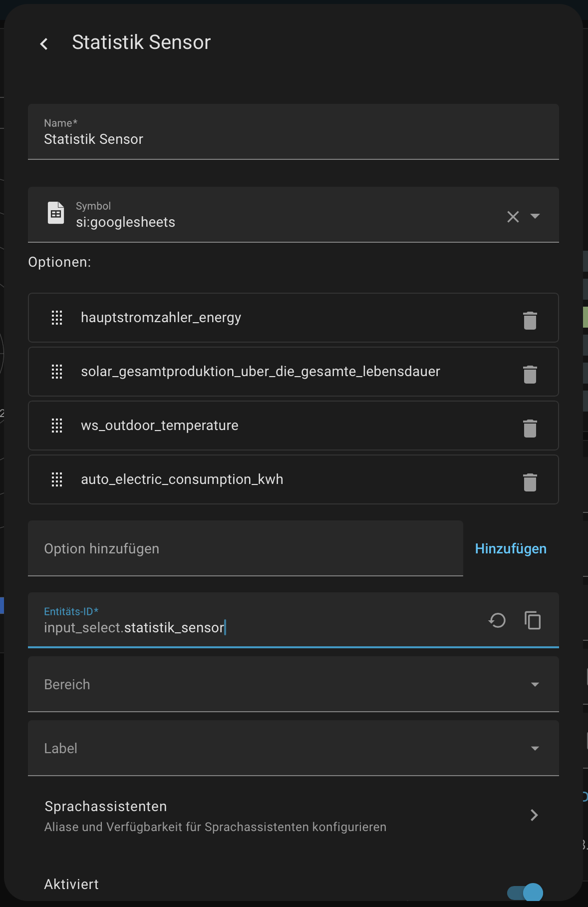Click drag handle of auto_electric_consumption_kwh
The height and width of the screenshot is (907, 588).
(x=57, y=479)
